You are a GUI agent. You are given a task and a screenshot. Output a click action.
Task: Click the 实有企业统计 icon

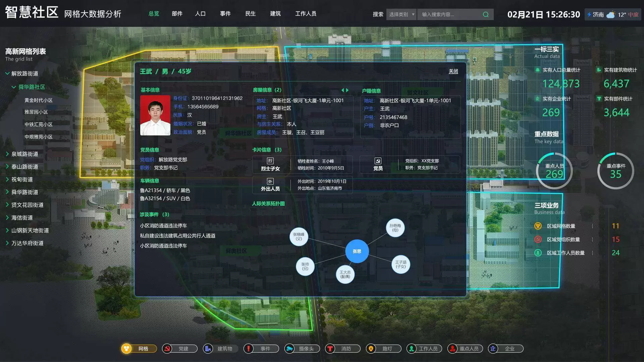pyautogui.click(x=537, y=99)
